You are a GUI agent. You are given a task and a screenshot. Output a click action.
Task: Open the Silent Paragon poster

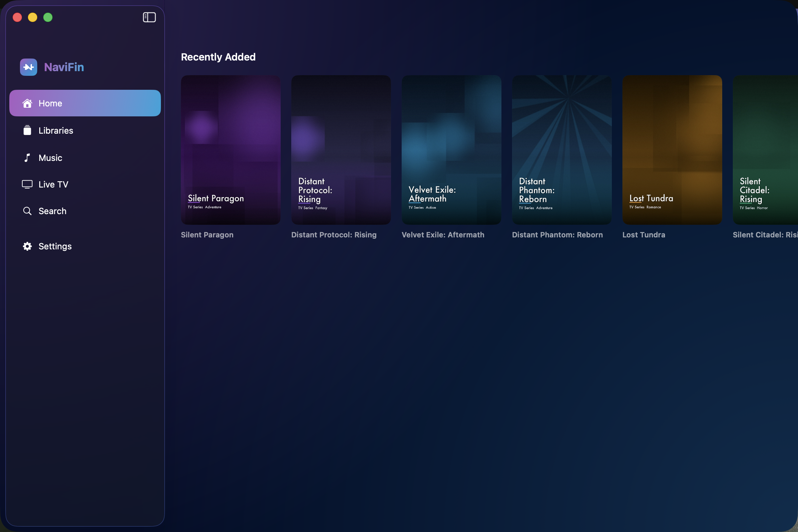(x=231, y=150)
